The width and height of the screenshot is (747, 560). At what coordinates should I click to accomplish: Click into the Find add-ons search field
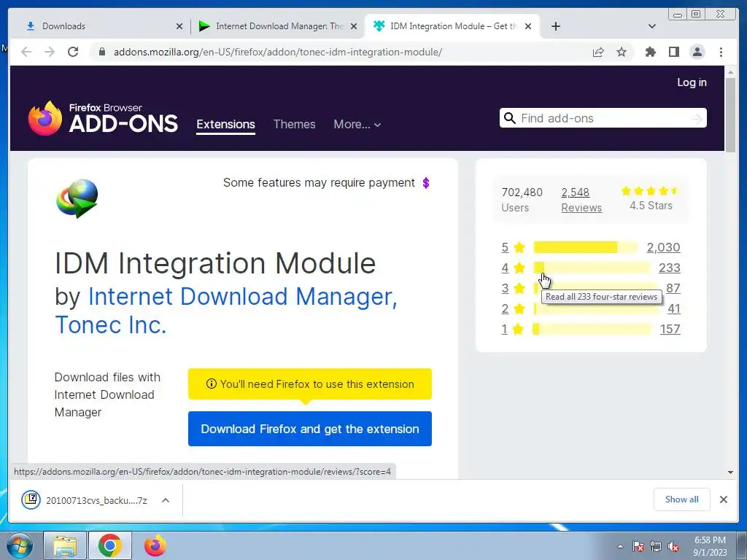click(603, 118)
